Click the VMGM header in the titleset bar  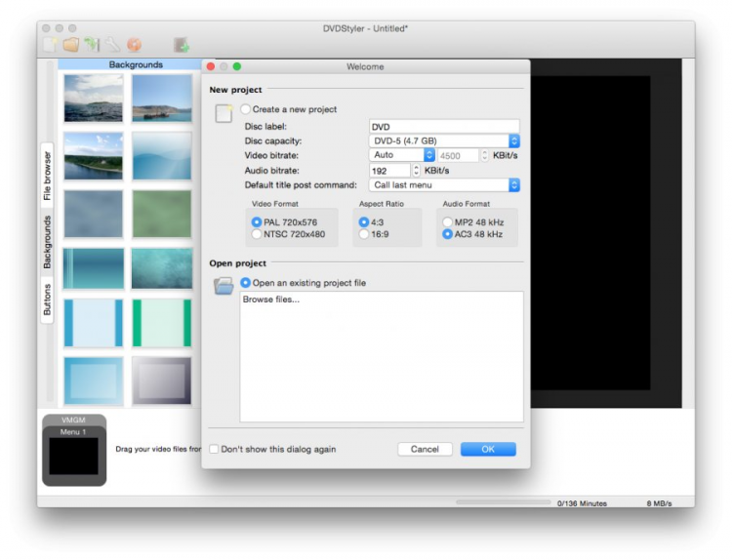coord(74,420)
